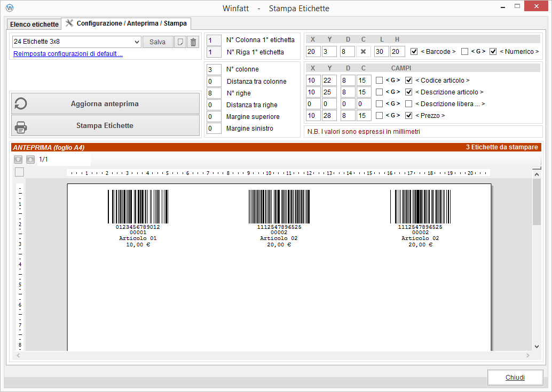Click the Articolo 01 text in preview
The width and height of the screenshot is (552, 392).
[x=138, y=238]
